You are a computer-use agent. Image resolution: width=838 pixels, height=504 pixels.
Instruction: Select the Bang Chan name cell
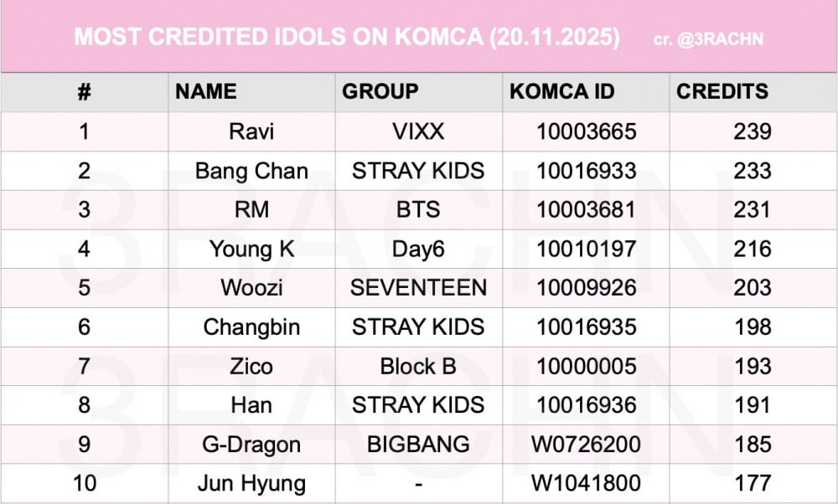pyautogui.click(x=251, y=171)
